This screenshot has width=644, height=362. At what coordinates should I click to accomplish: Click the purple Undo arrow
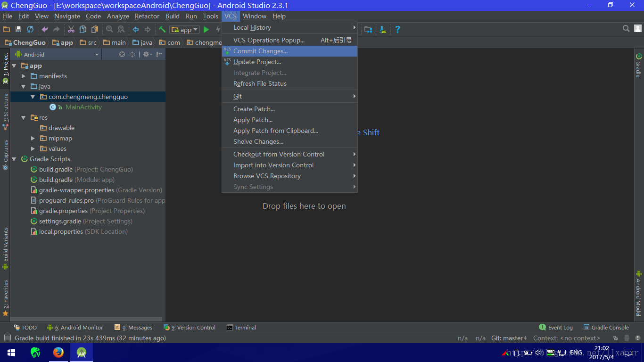[x=45, y=29]
